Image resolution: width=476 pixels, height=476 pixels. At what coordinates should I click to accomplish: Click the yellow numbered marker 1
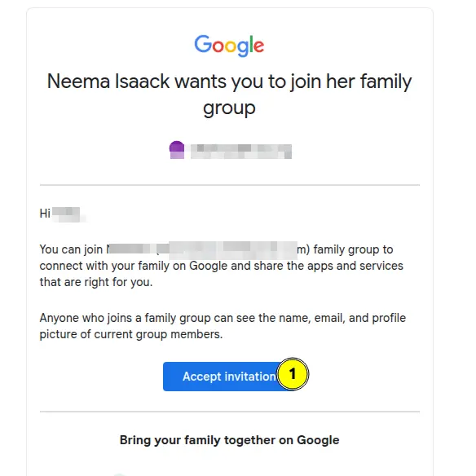point(293,374)
